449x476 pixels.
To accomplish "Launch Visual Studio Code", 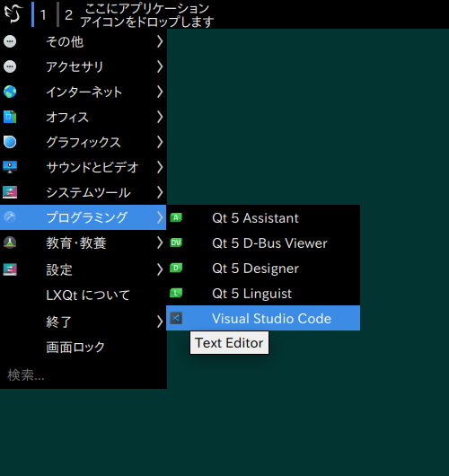I will (x=263, y=318).
